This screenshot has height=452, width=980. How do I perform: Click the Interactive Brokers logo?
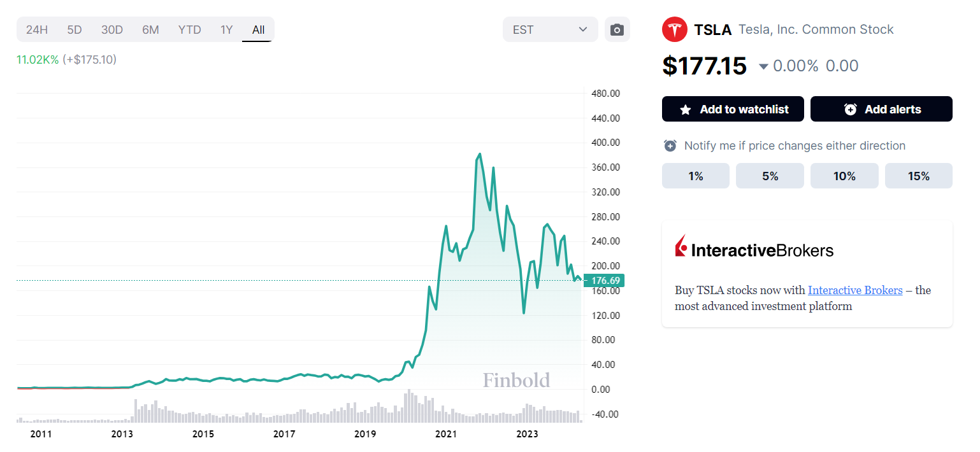coord(754,248)
